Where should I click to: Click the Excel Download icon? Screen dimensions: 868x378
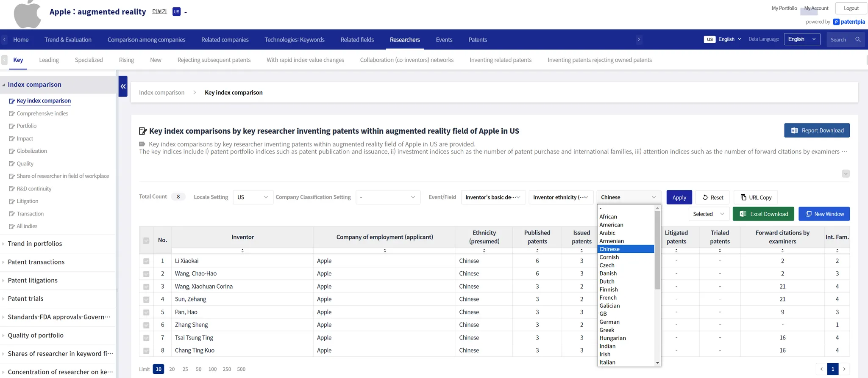[x=743, y=214]
